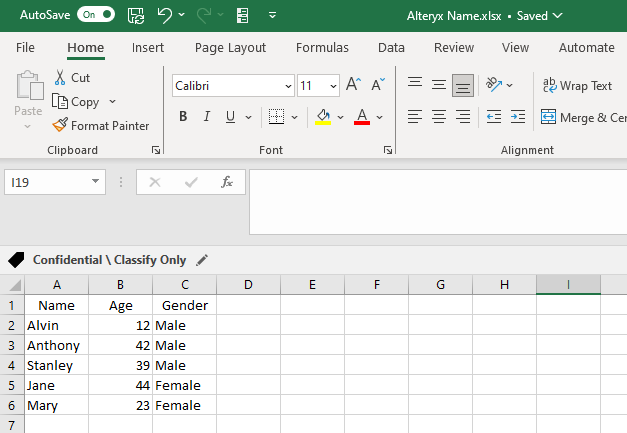Toggle Bold formatting
The height and width of the screenshot is (433, 627).
tap(183, 117)
